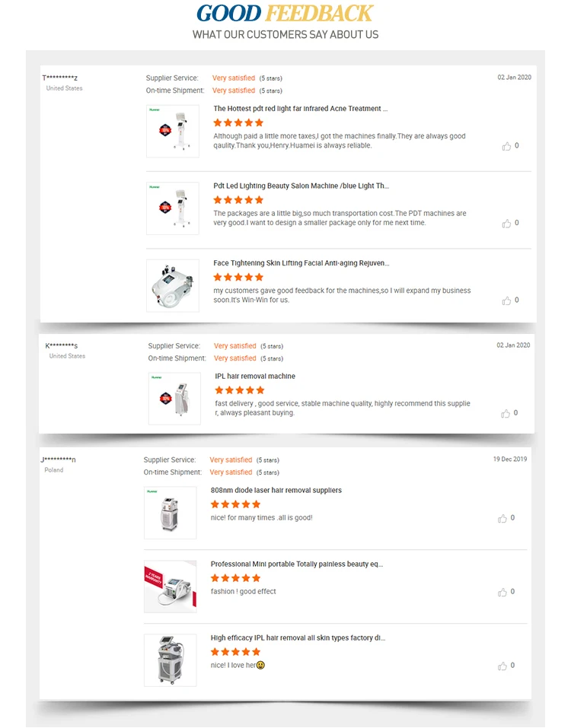Open IPL hair removal machine title link
This screenshot has width=571, height=728.
pos(255,376)
